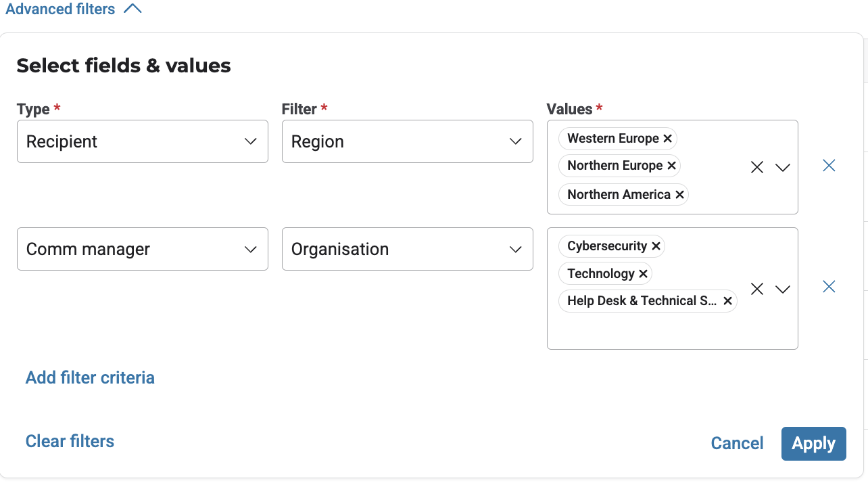Open the Recipient type dropdown

pyautogui.click(x=142, y=141)
